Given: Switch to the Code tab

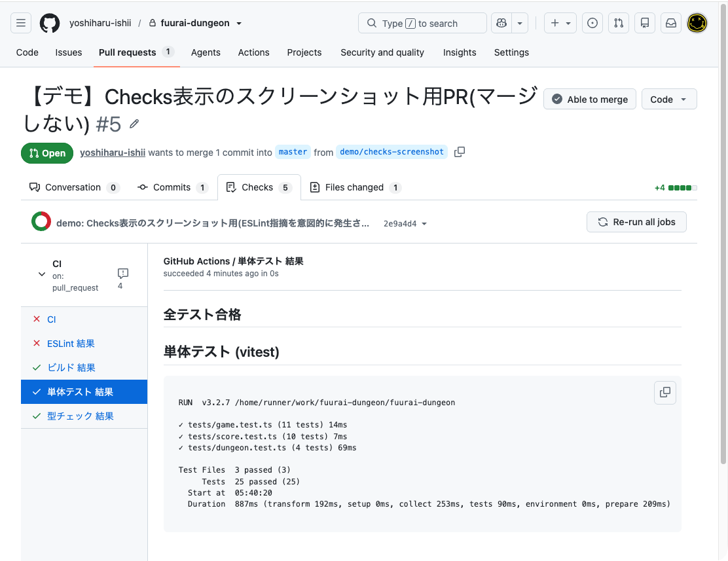Looking at the screenshot, I should coord(27,52).
